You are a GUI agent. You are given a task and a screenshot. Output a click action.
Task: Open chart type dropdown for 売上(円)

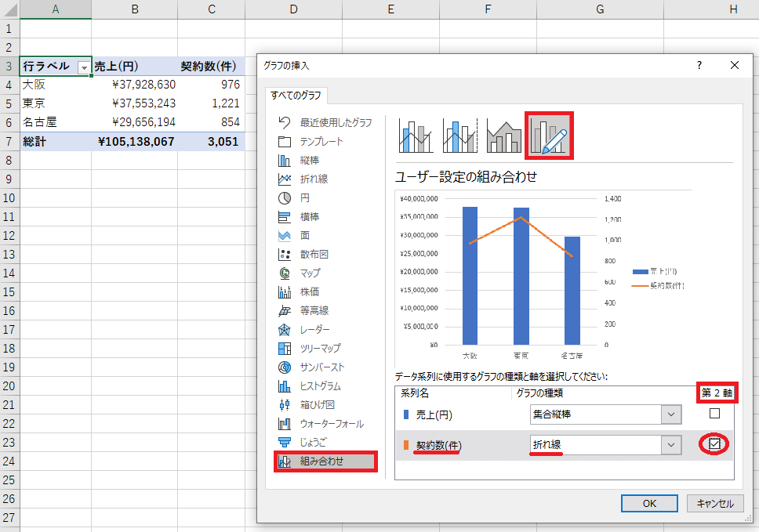tap(670, 414)
